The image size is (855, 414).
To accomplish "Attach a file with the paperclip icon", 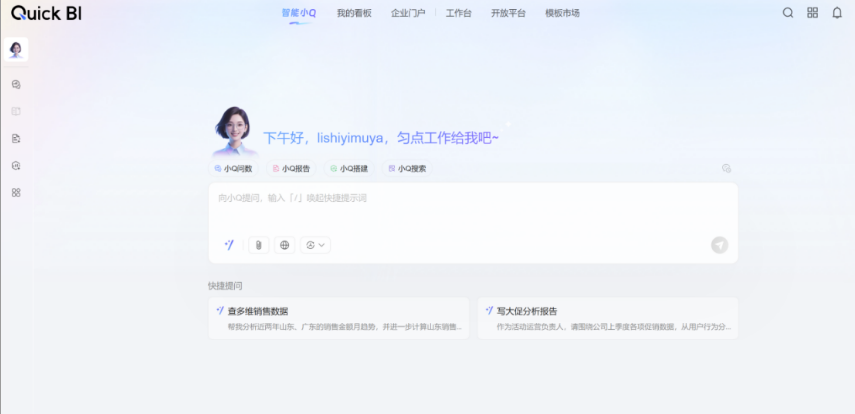I will pyautogui.click(x=258, y=245).
